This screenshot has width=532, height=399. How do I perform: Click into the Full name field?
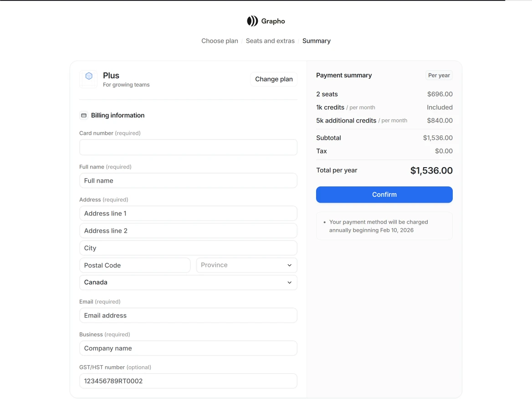pyautogui.click(x=188, y=181)
